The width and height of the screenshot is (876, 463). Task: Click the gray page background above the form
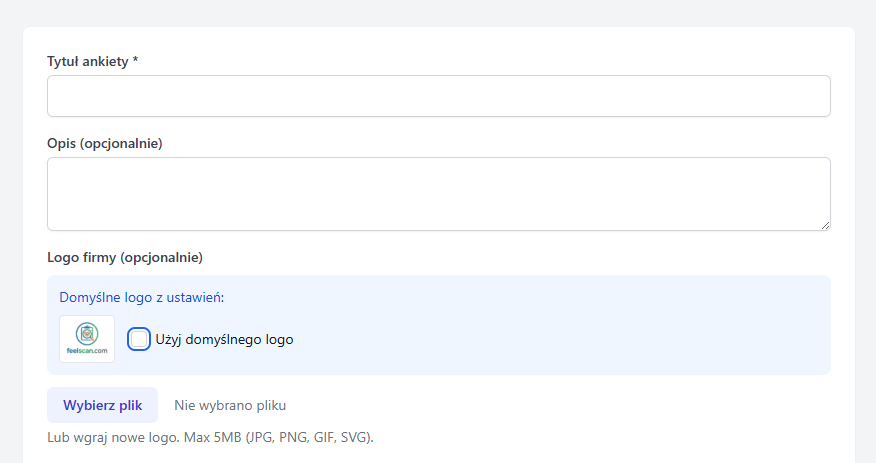[x=438, y=12]
